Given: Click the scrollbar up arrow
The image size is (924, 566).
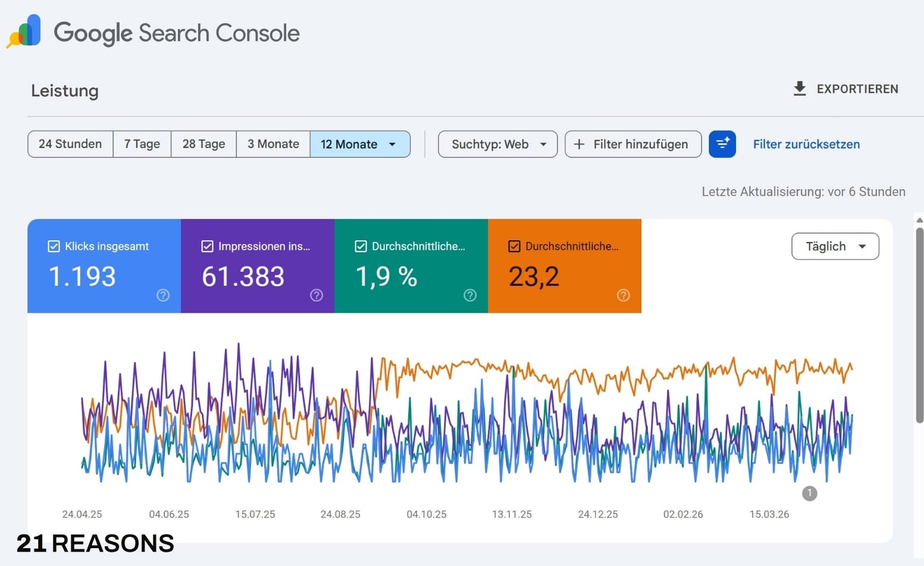Looking at the screenshot, I should point(919,220).
